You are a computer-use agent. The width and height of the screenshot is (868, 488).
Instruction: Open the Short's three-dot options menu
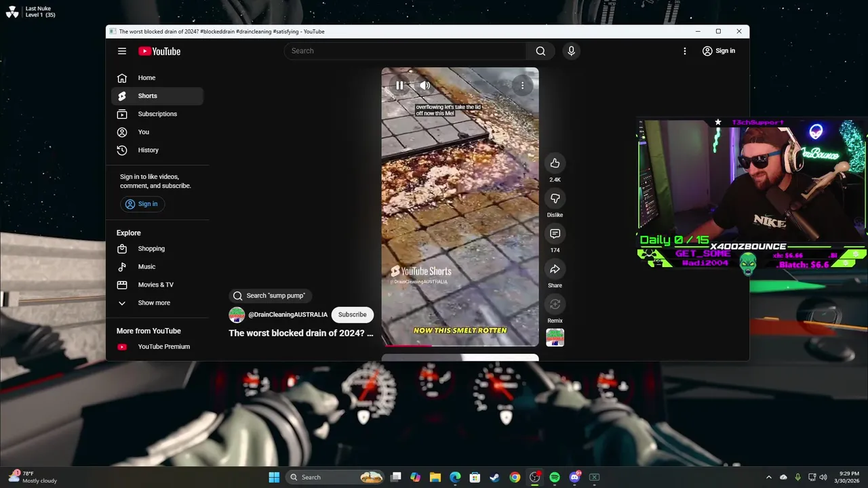pos(522,85)
